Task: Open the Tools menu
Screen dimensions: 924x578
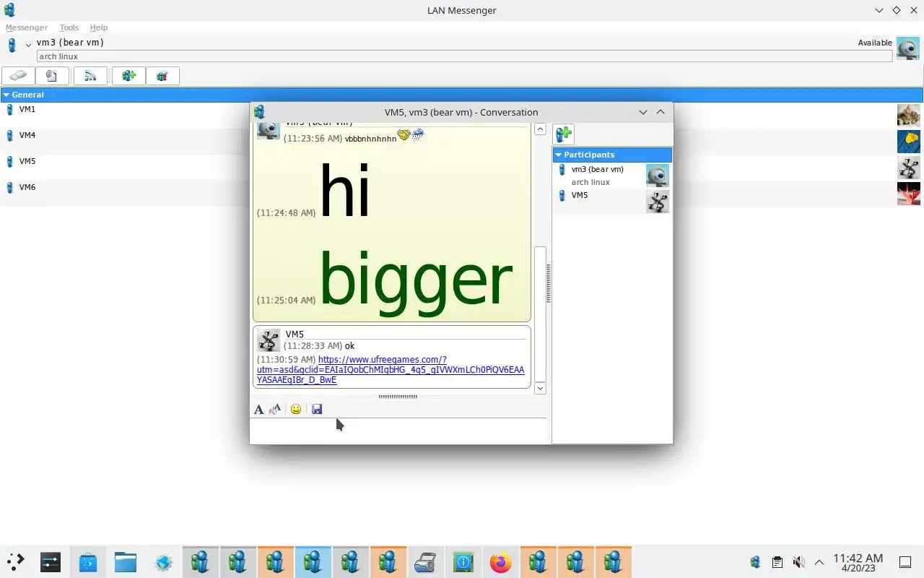Action: [x=69, y=27]
